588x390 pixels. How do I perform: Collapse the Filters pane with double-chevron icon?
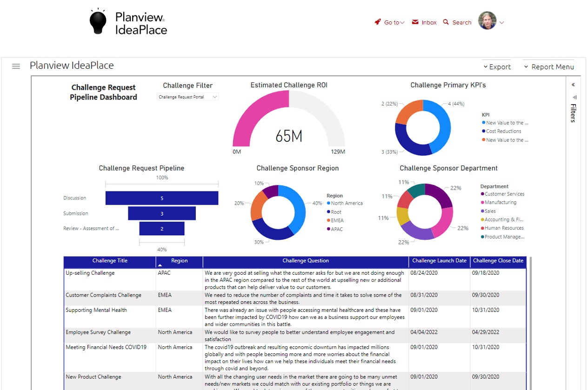pos(573,85)
